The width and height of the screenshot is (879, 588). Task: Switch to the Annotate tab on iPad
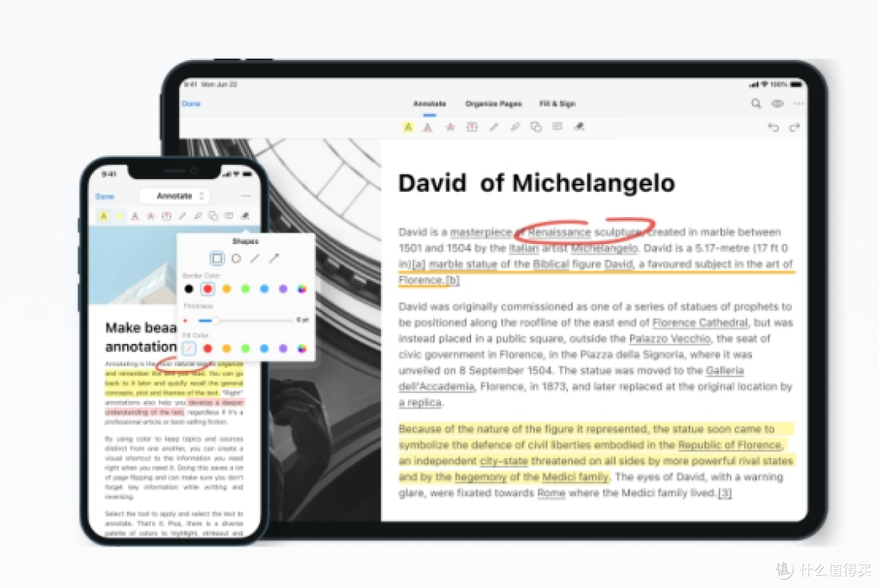click(x=430, y=103)
